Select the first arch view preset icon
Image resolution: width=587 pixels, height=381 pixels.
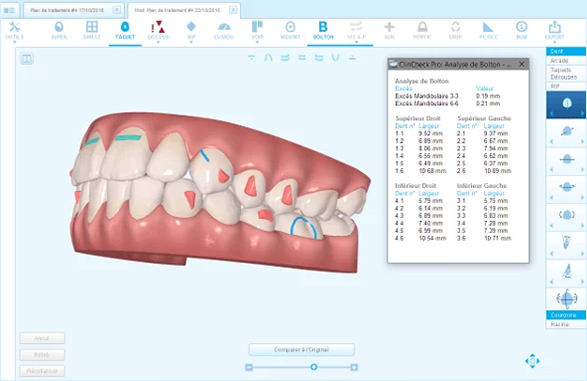[x=252, y=58]
